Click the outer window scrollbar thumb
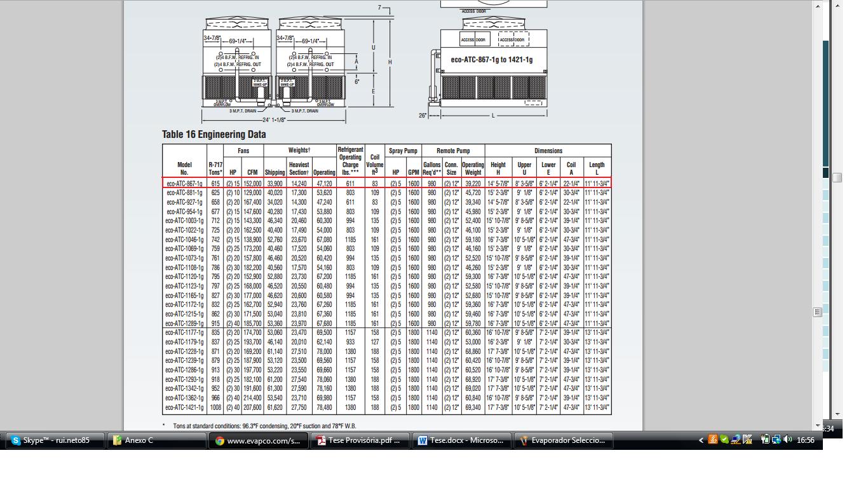 [837, 177]
